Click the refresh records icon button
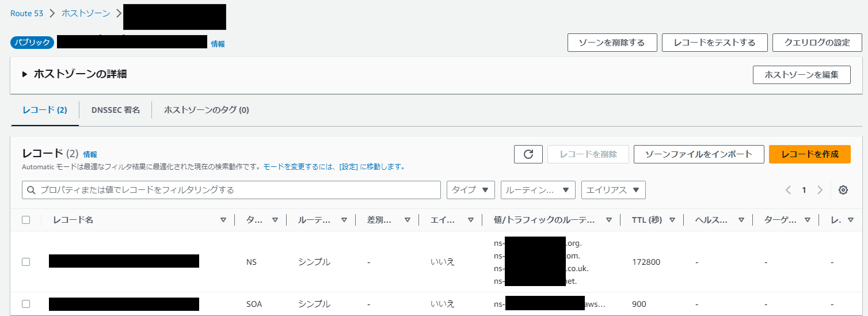Image resolution: width=868 pixels, height=316 pixels. point(528,154)
